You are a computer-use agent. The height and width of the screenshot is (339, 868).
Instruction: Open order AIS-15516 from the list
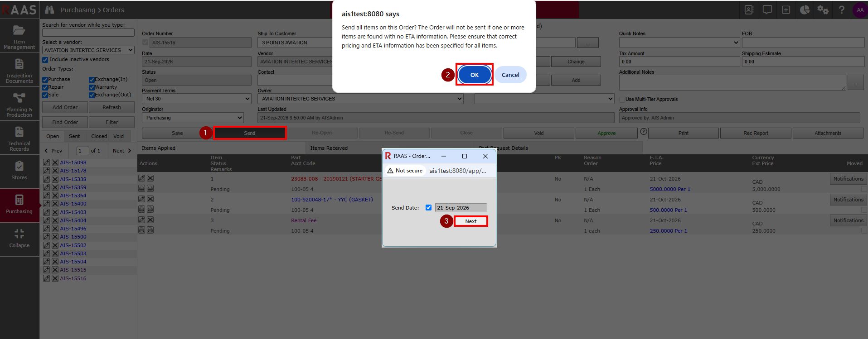[73, 278]
